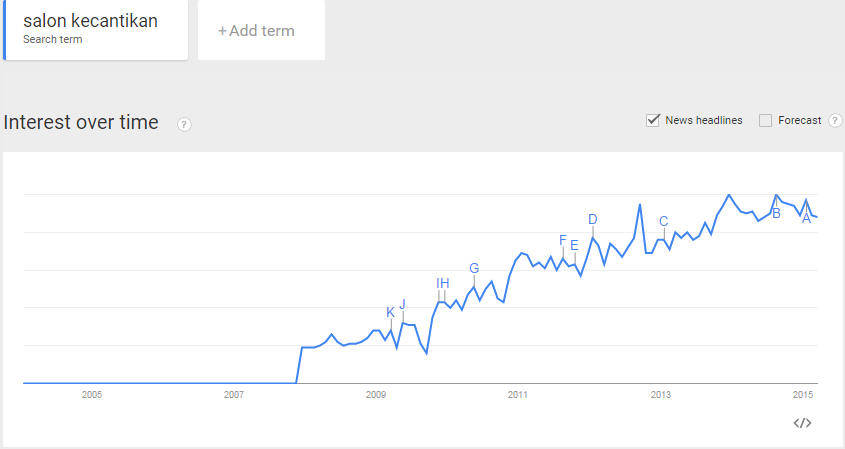Click the Forecast help question icon

coord(835,120)
